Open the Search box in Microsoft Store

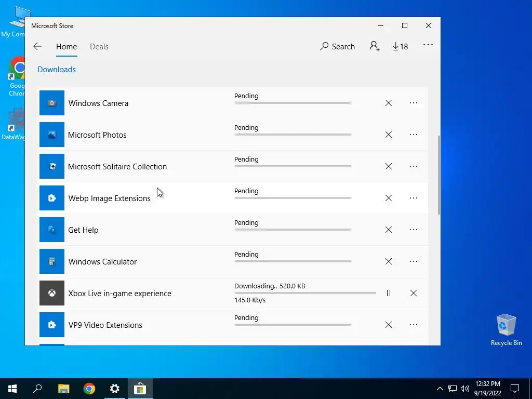337,46
